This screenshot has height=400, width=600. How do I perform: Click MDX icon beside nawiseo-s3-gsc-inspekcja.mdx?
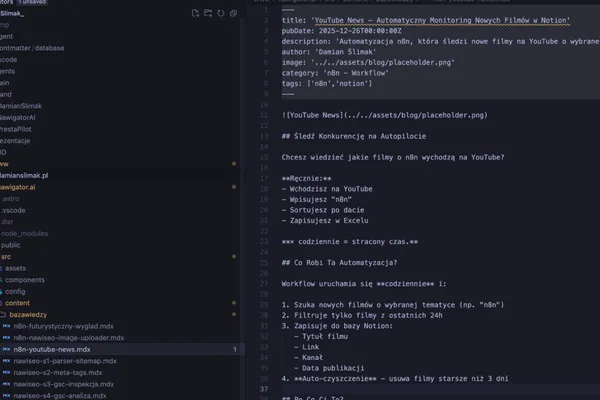[7, 384]
